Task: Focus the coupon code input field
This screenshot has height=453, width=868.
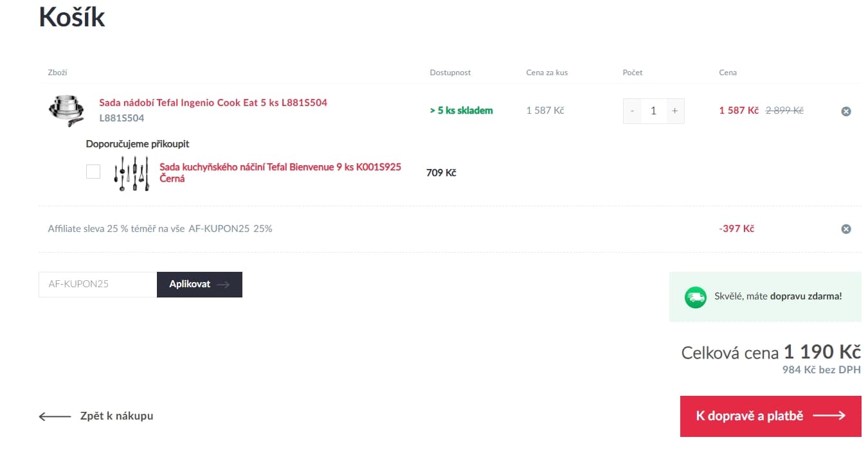Action: click(98, 284)
